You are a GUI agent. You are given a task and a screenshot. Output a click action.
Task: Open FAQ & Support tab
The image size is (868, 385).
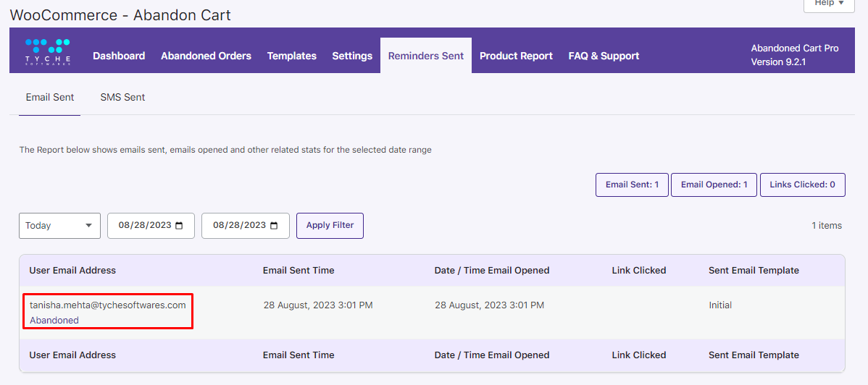604,56
